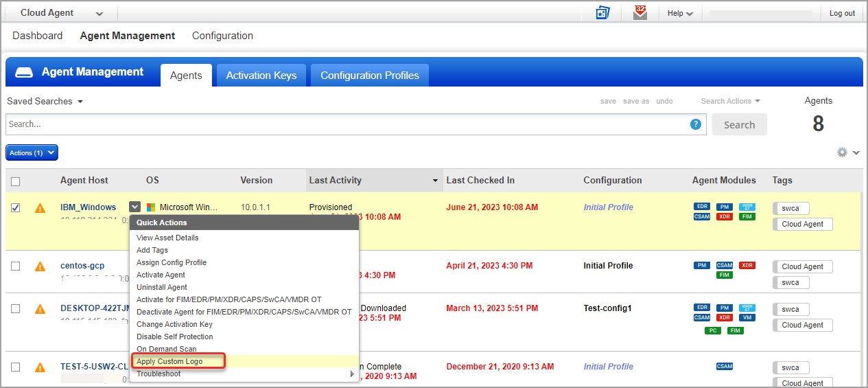Click the XDR module badge for centos-gcp

747,266
